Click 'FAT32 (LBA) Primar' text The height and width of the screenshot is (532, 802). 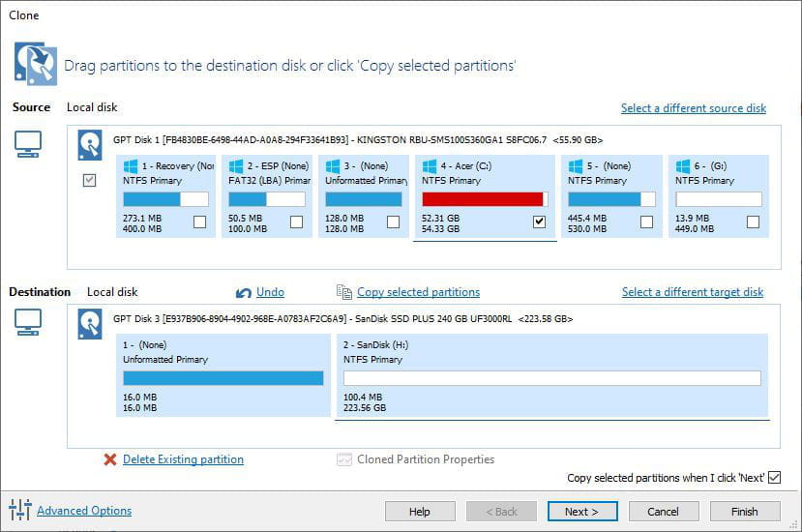(x=270, y=181)
